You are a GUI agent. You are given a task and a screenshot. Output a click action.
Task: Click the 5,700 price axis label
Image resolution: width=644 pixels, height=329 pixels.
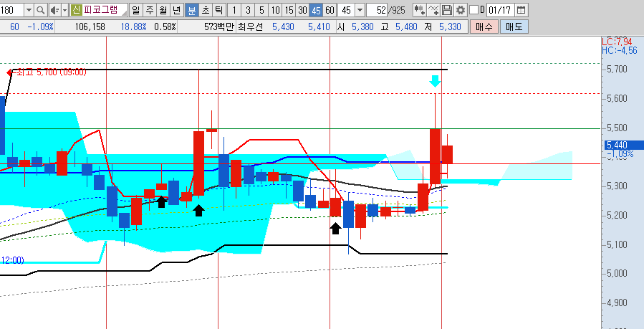(617, 69)
